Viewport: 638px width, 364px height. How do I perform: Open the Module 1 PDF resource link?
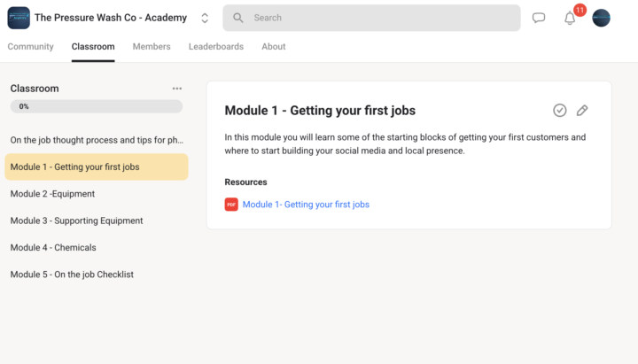pyautogui.click(x=306, y=205)
